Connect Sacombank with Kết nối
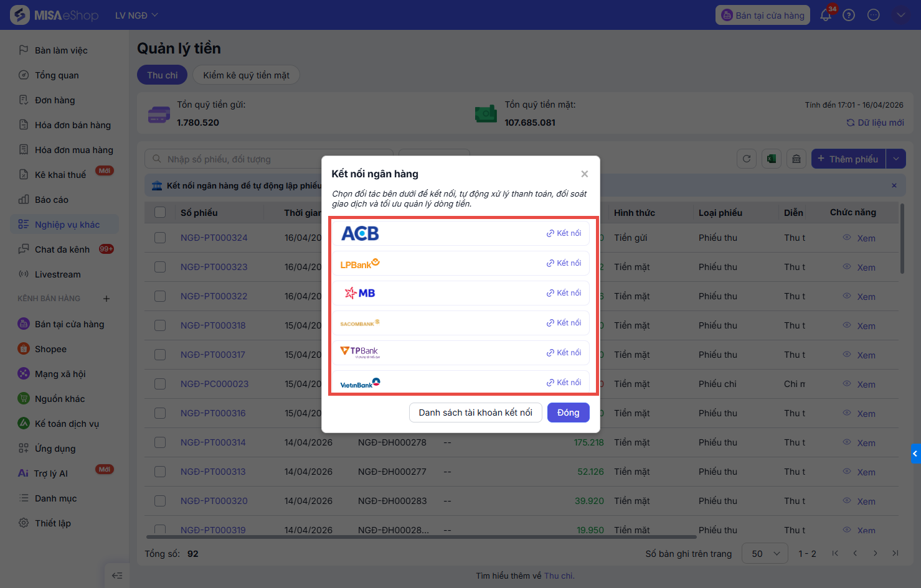Screen dimensions: 921x588 [x=564, y=323]
